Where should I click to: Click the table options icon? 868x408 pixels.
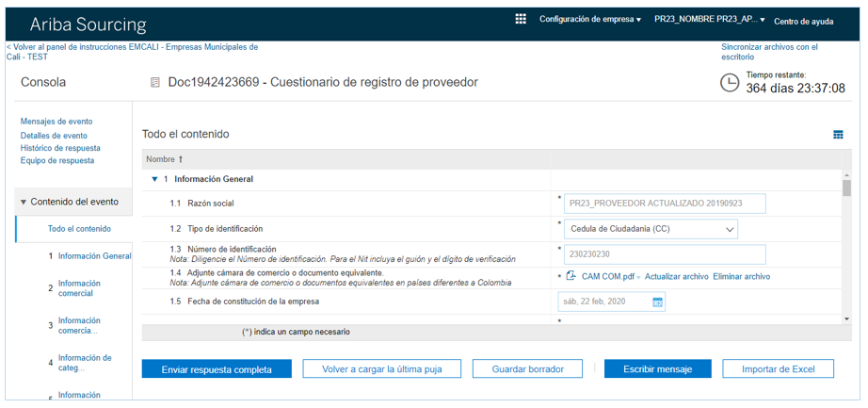click(x=838, y=135)
